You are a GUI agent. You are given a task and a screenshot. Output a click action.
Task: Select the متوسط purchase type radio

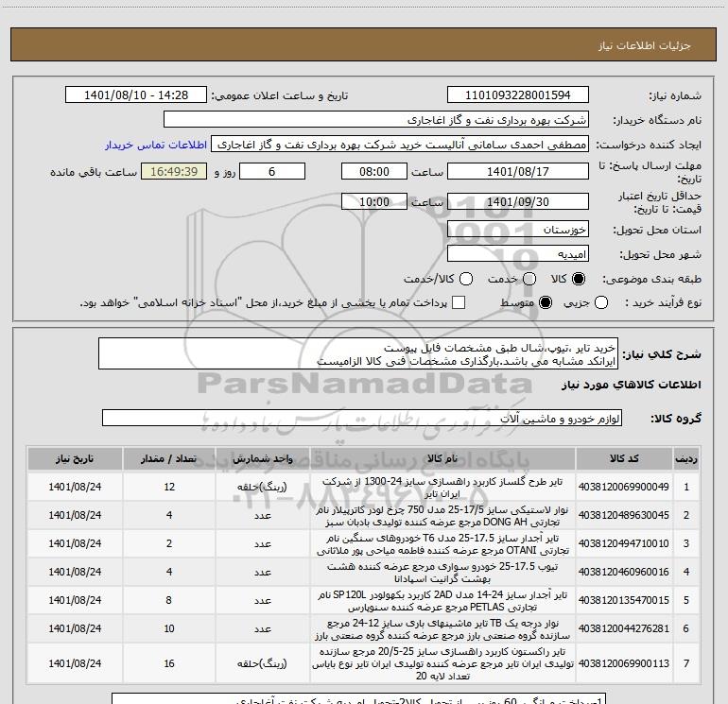pyautogui.click(x=546, y=302)
